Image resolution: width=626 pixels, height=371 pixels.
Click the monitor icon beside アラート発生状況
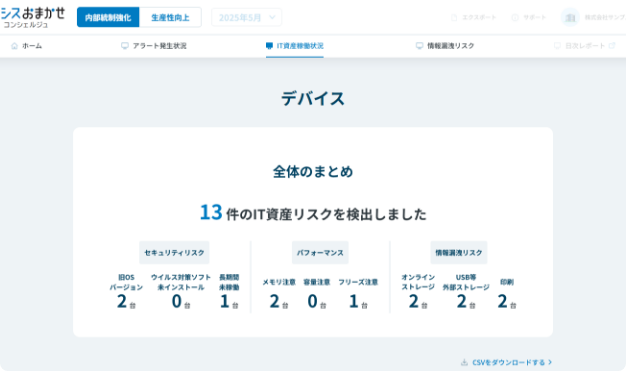[x=125, y=46]
